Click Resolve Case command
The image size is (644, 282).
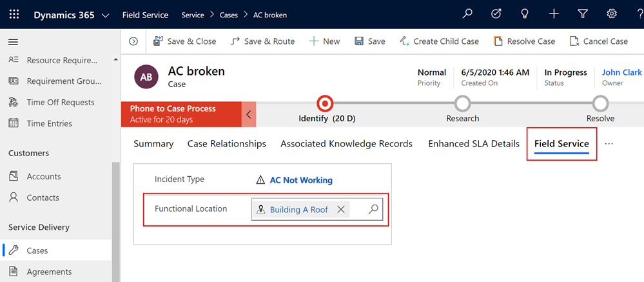(x=524, y=41)
